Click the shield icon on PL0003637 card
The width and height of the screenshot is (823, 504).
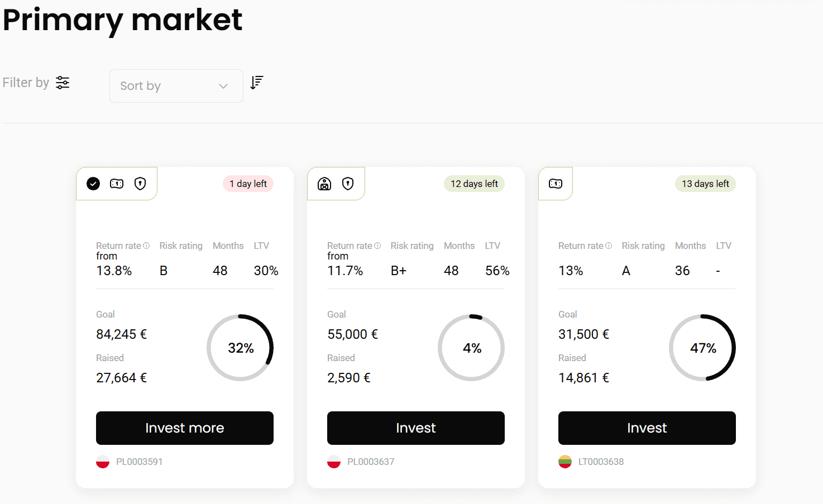348,184
